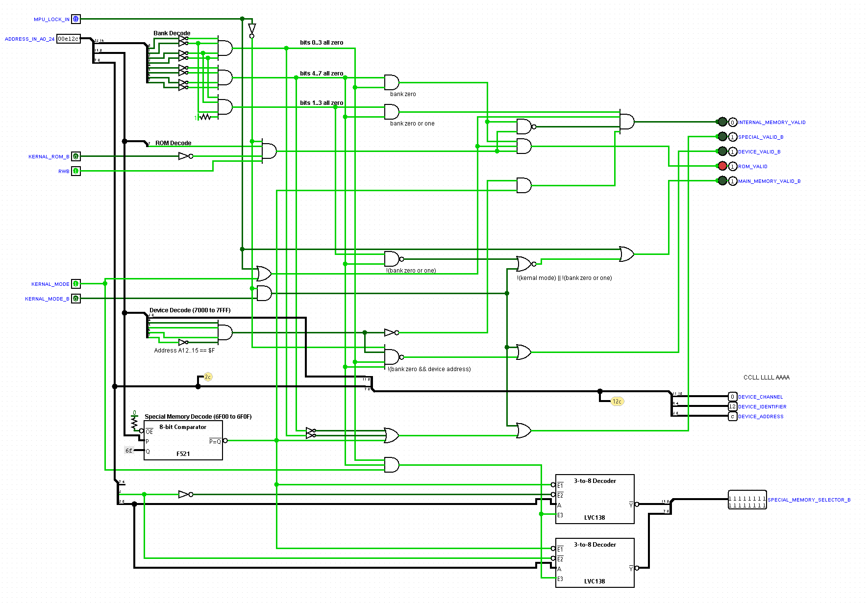Toggle the RWB input pin

pos(75,171)
